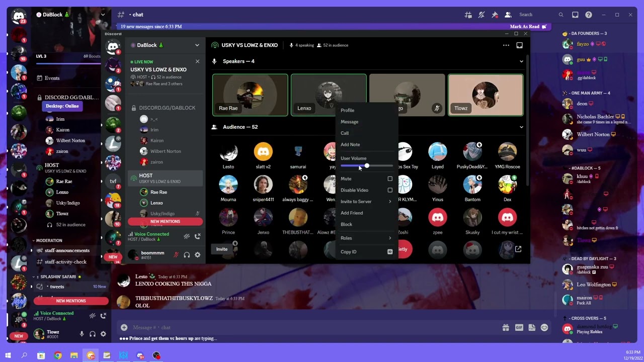644x362 pixels.
Task: Click NEW MENTIONS pill in main sidebar
Action: [71, 301]
